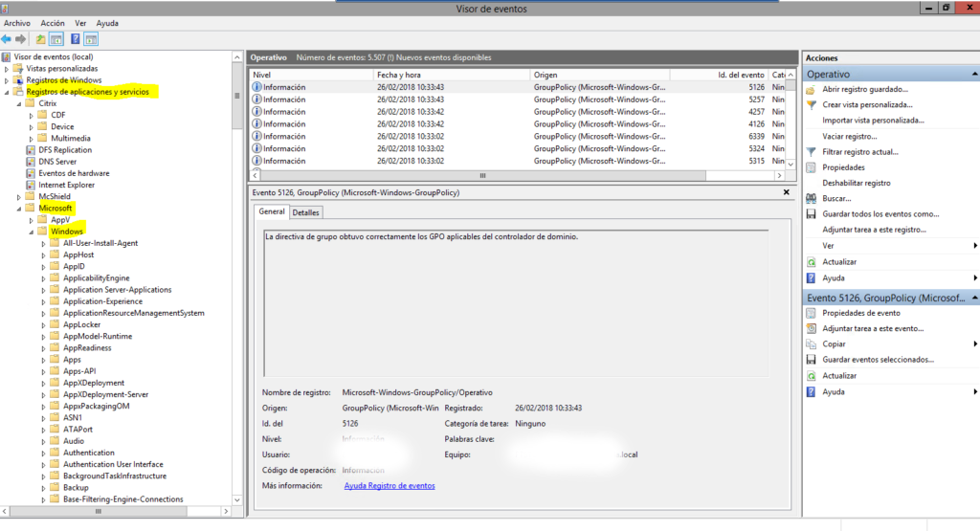Select the General tab

tap(272, 211)
